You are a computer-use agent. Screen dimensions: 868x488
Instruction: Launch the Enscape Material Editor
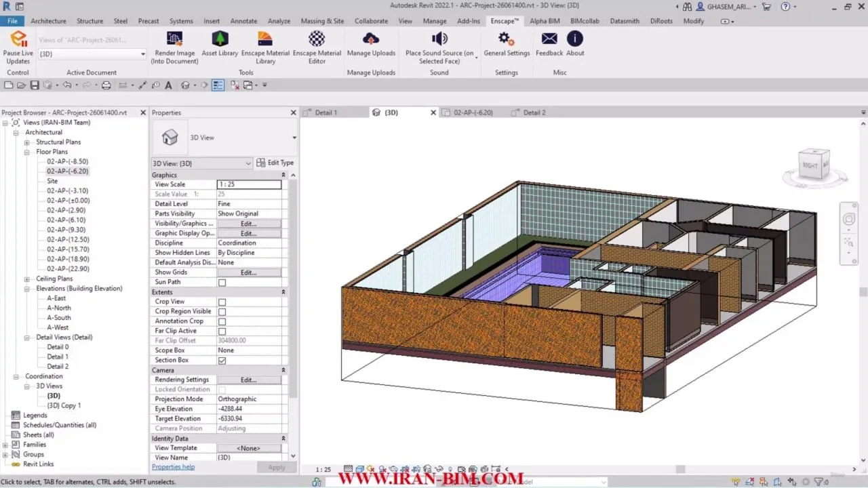[x=317, y=47]
